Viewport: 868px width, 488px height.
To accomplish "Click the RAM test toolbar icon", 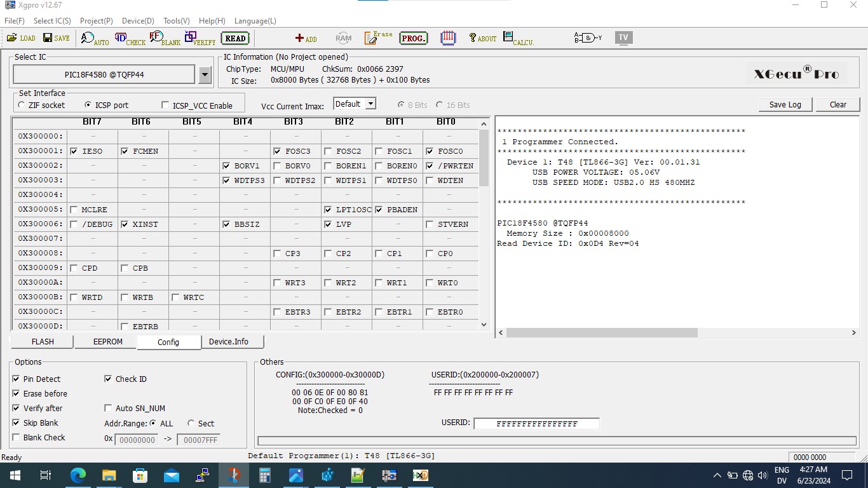I will click(x=344, y=38).
